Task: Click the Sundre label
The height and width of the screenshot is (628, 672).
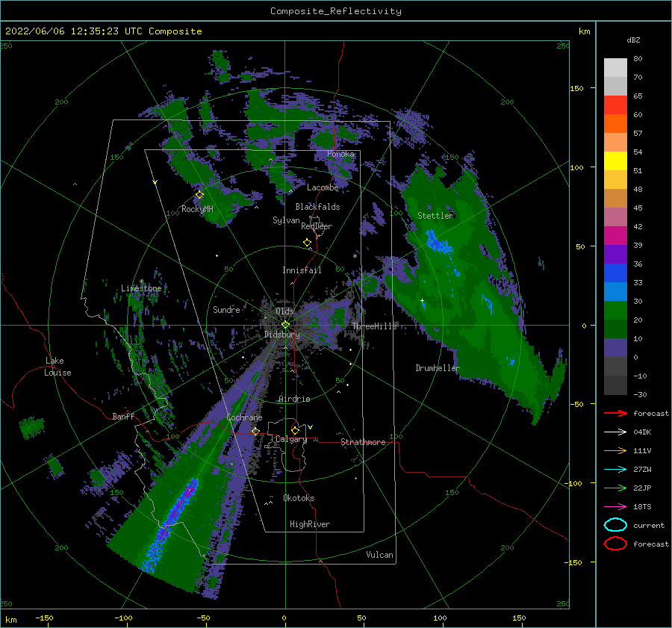Action: [226, 310]
